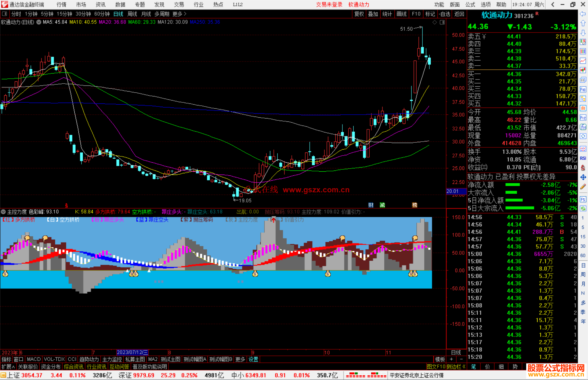The image size is (588, 380).
Task: Click the 画线 drawing button
Action: pos(402,14)
